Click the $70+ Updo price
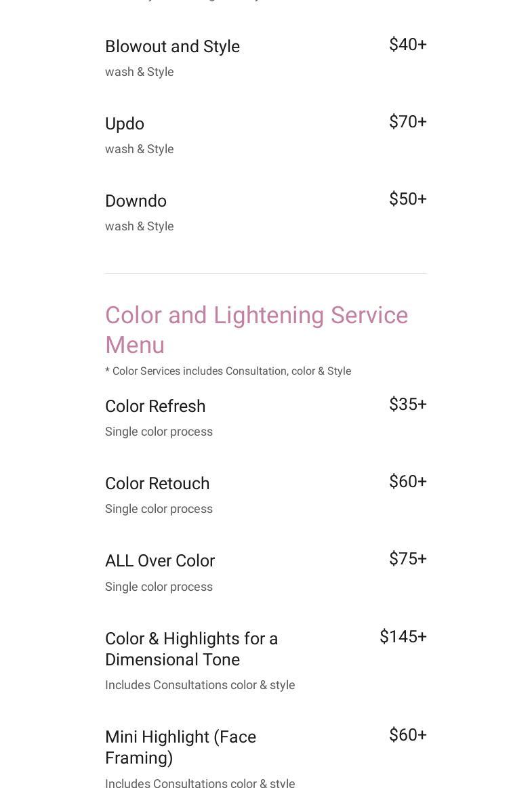This screenshot has height=788, width=532. 407,122
